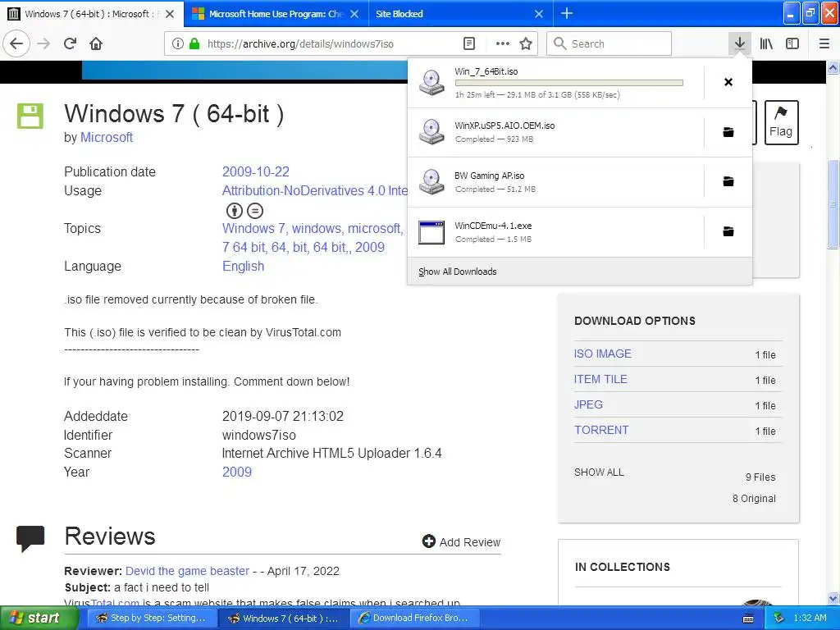Bookmark this page with the star
This screenshot has height=630, width=840.
pos(526,43)
